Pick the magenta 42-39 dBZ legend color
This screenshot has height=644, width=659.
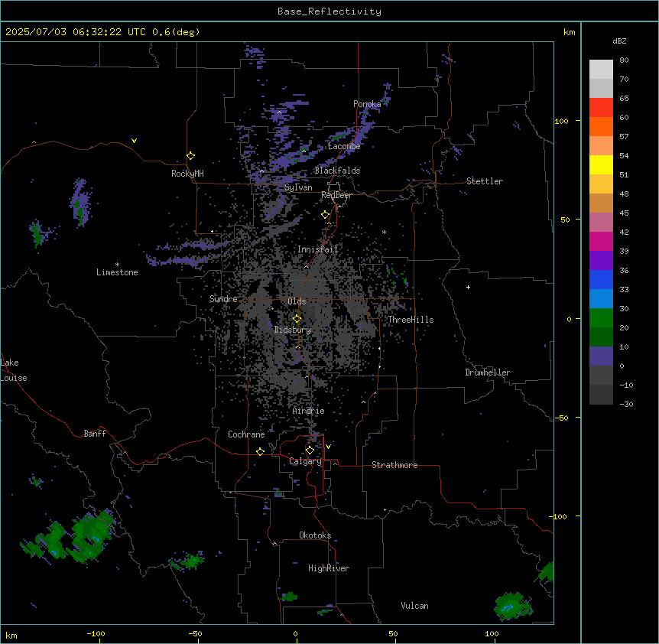(601, 242)
